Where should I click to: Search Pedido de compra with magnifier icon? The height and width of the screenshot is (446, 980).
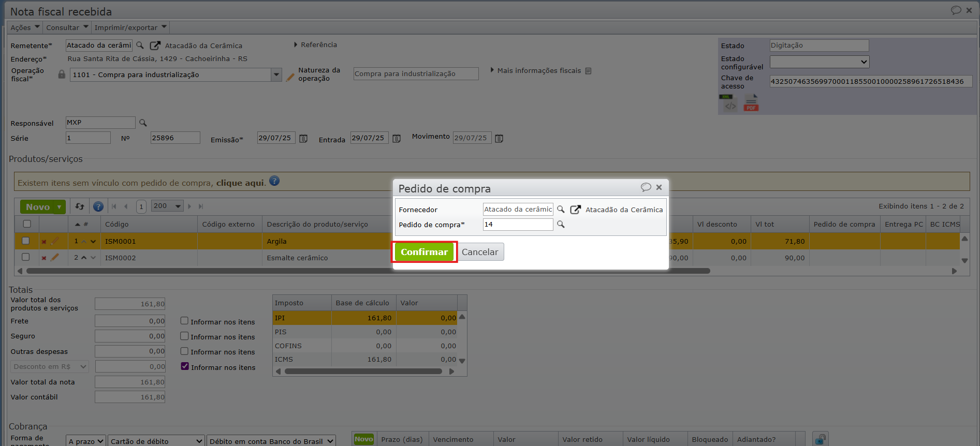tap(561, 225)
